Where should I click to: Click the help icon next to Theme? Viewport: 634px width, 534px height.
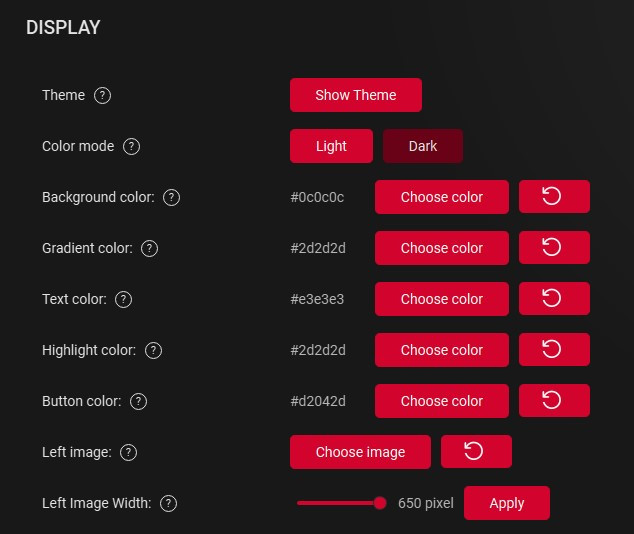point(102,95)
